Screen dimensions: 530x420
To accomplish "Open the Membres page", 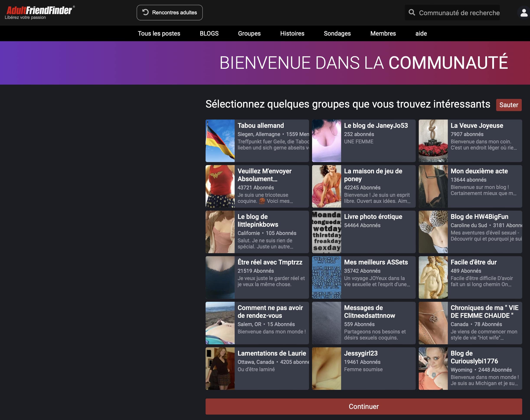I will pos(383,33).
